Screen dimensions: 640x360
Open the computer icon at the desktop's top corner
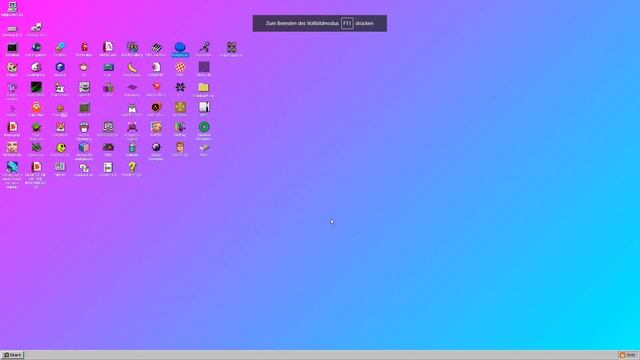pos(12,7)
